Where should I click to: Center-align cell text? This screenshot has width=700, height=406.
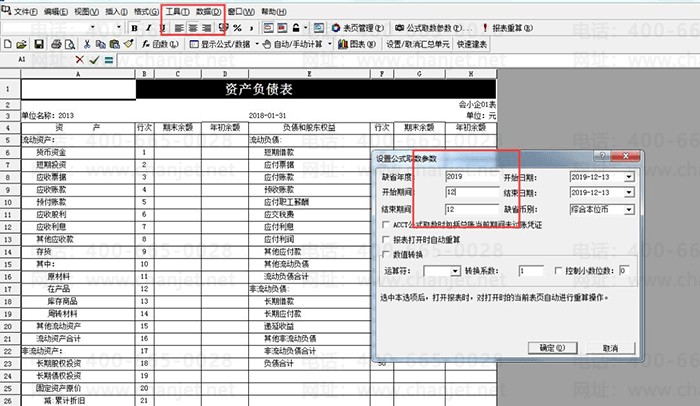(192, 27)
